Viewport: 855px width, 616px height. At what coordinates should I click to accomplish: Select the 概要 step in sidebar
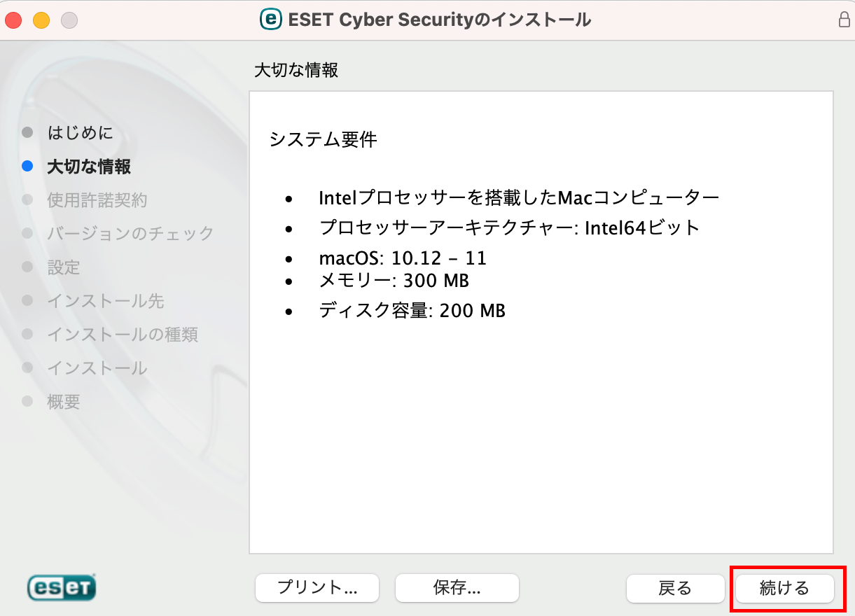(64, 402)
